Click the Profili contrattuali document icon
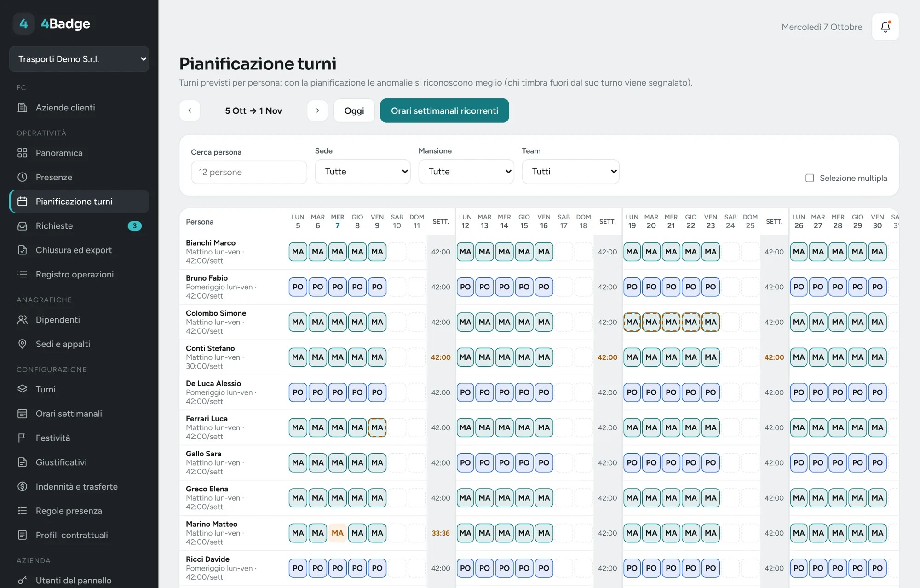The height and width of the screenshot is (588, 920). [x=22, y=535]
